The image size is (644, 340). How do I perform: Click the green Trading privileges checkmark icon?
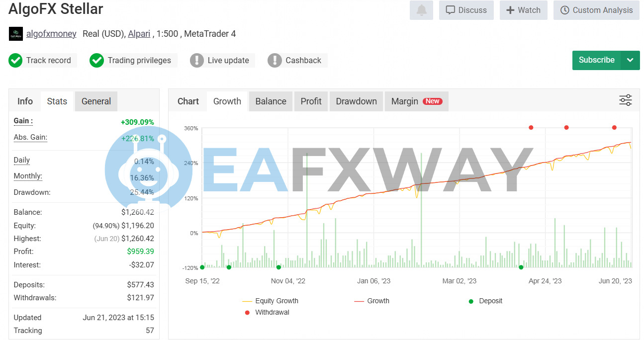click(96, 61)
